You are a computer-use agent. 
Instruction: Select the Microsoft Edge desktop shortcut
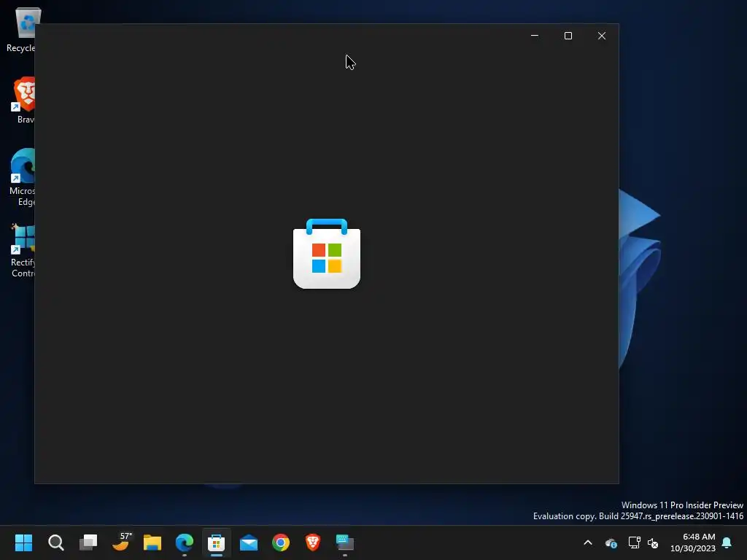[x=22, y=177]
